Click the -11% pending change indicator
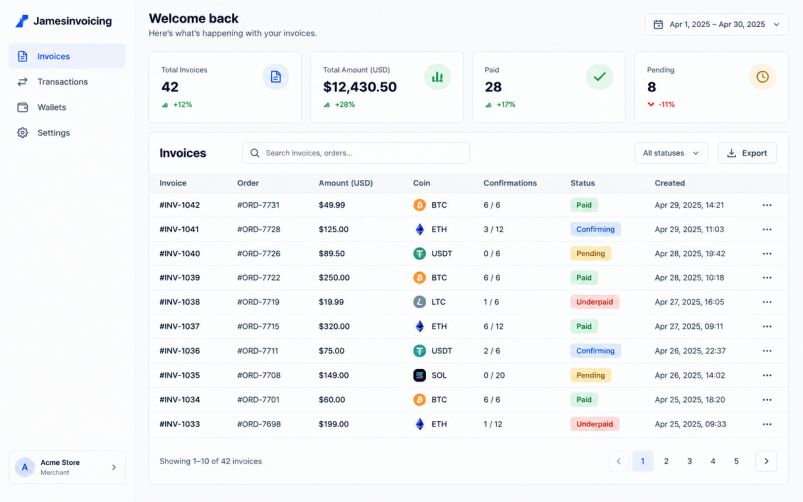Screen dimensions: 803x502 (x=661, y=104)
